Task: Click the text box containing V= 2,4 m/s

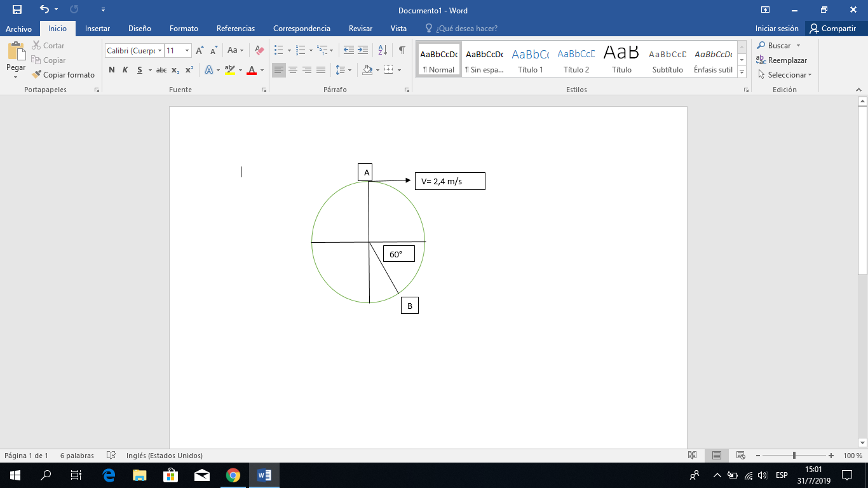Action: click(450, 181)
